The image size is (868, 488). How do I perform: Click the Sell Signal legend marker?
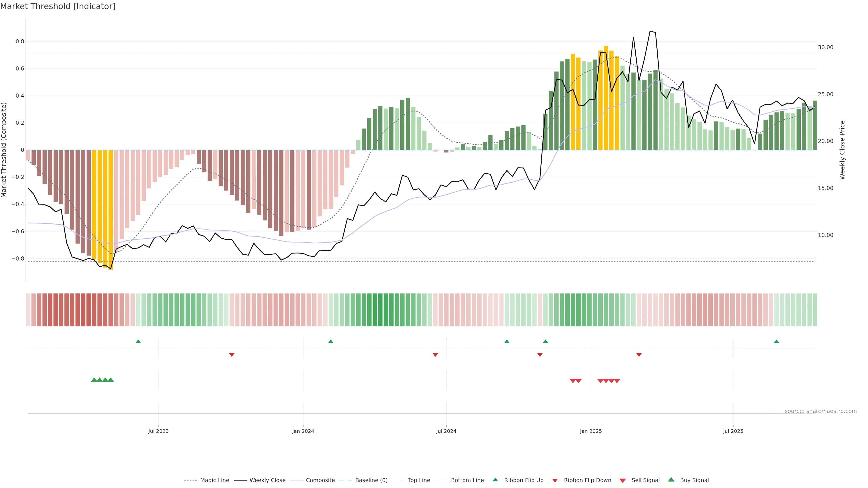623,481
